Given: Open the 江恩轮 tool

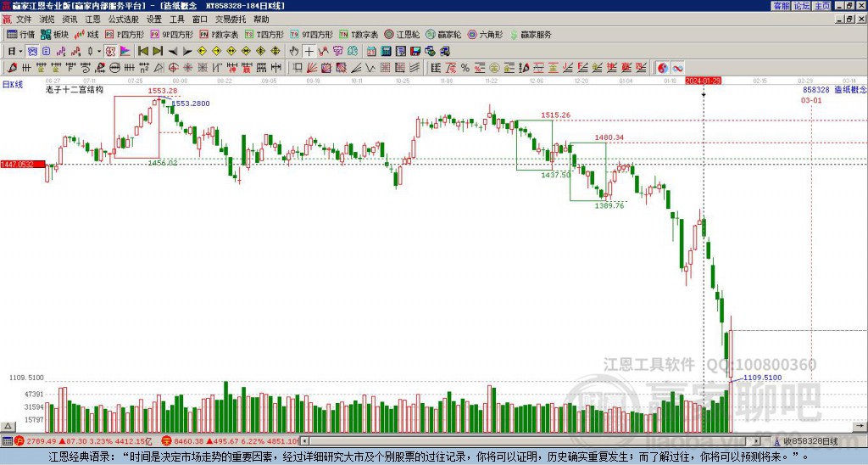Looking at the screenshot, I should (x=402, y=34).
